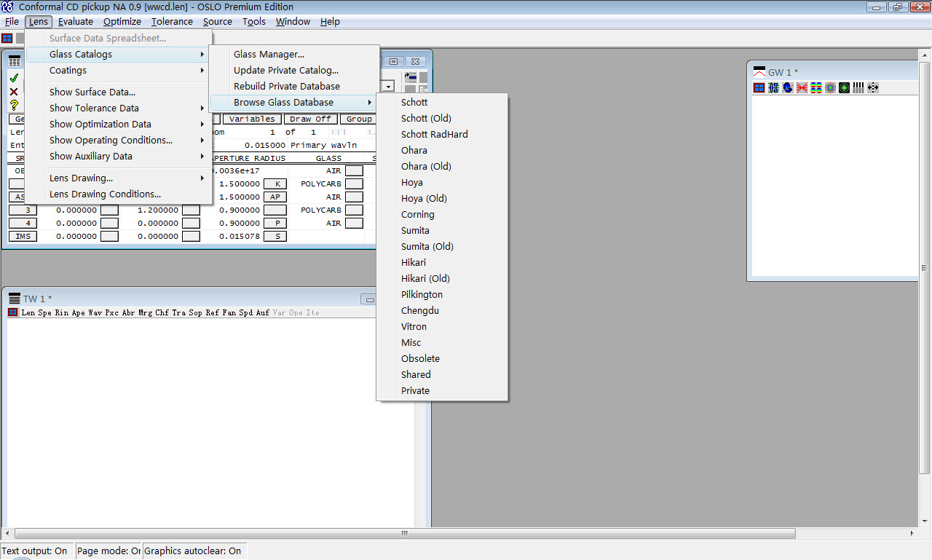This screenshot has width=932, height=560.
Task: Click the through-focus arrows icon in GW 1
Action: (873, 87)
